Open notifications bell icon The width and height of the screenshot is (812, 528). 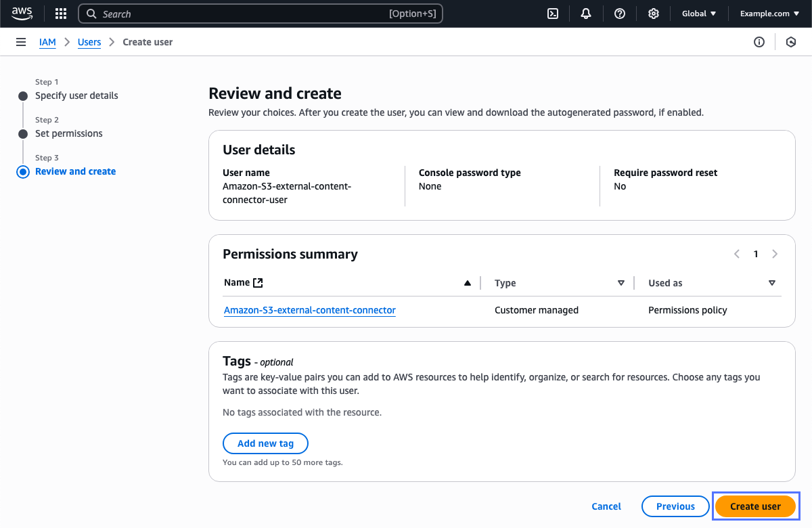[x=586, y=14]
